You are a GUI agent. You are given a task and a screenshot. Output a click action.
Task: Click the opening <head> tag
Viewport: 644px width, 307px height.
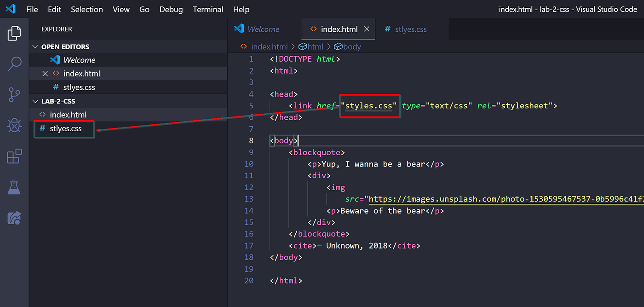(x=284, y=94)
